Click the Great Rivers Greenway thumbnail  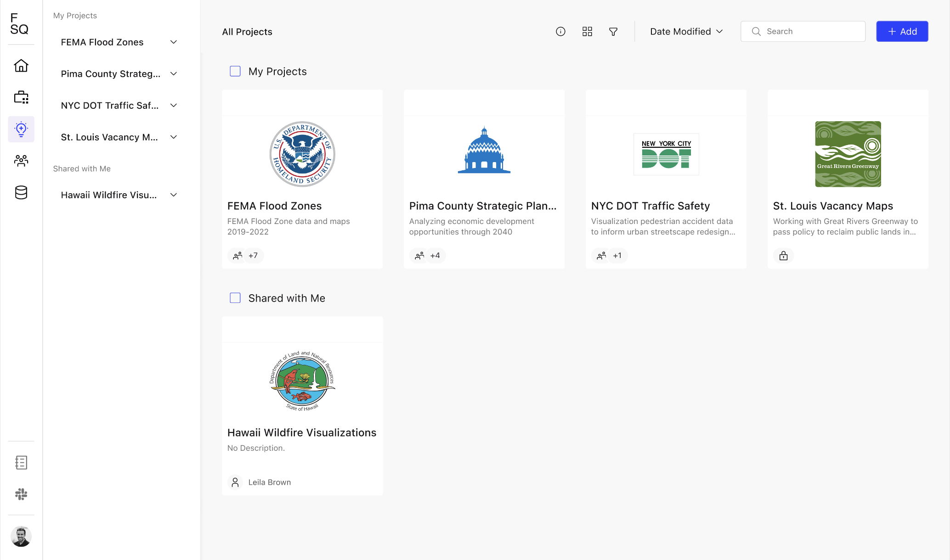click(x=848, y=154)
